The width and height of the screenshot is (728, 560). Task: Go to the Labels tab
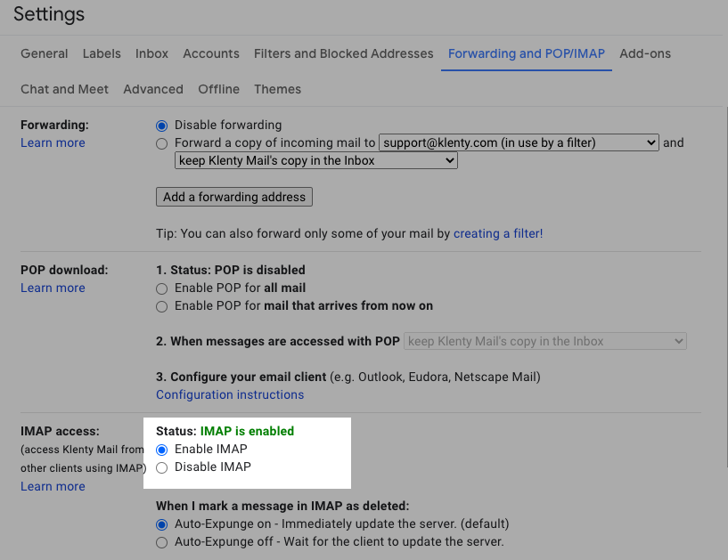(102, 53)
